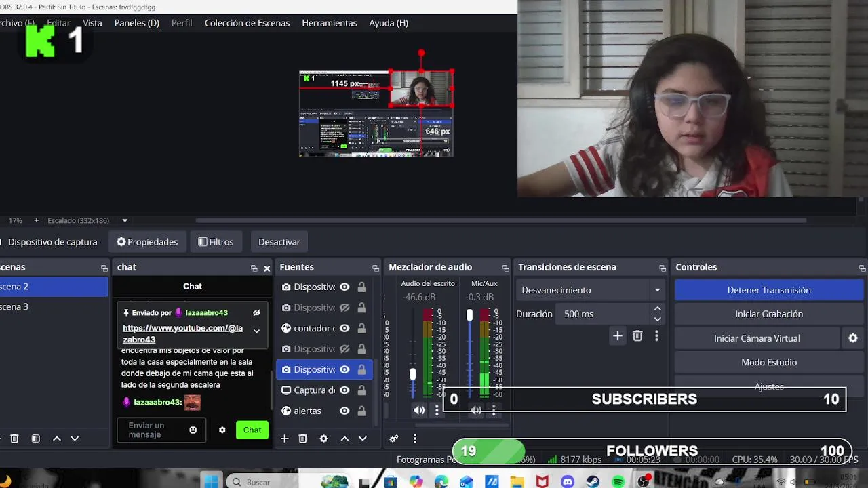Open Escalado preview scaling dropdown
The width and height of the screenshot is (868, 488).
(x=125, y=220)
